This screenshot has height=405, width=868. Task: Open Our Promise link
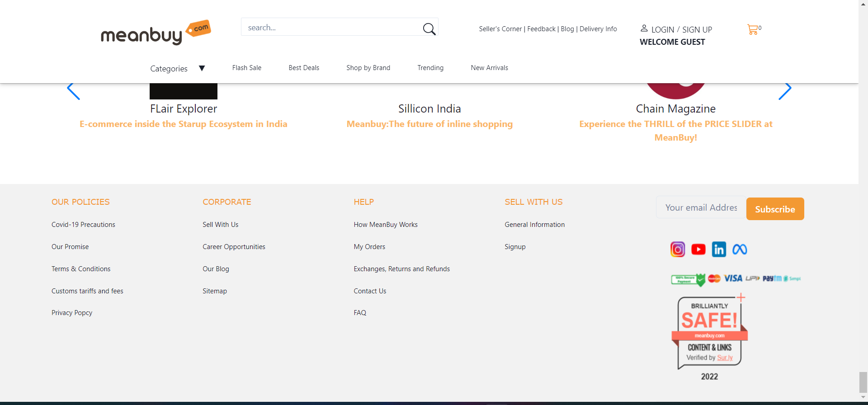pos(70,247)
